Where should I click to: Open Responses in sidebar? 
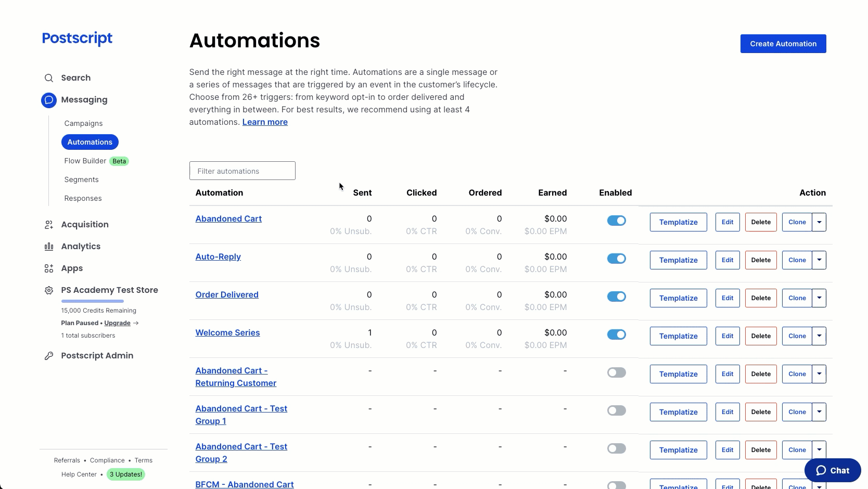tap(83, 198)
